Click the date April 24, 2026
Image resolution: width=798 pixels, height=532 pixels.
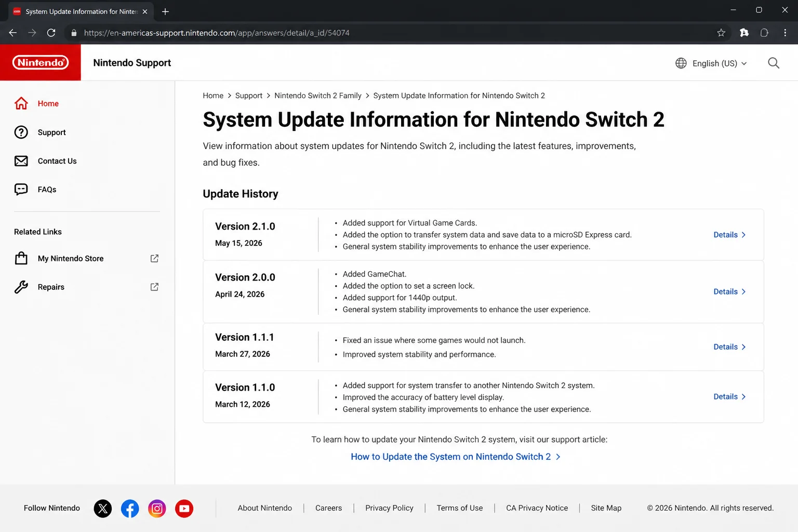coord(240,294)
